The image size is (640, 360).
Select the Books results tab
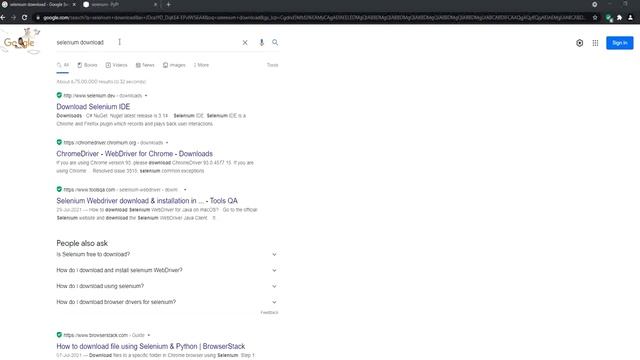pos(87,65)
